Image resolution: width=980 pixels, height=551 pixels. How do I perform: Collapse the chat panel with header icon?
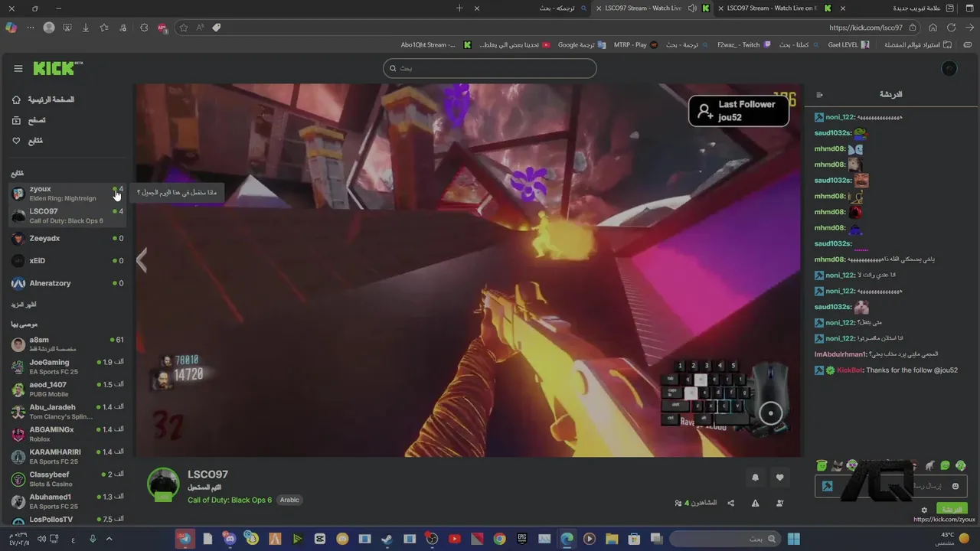coord(819,95)
